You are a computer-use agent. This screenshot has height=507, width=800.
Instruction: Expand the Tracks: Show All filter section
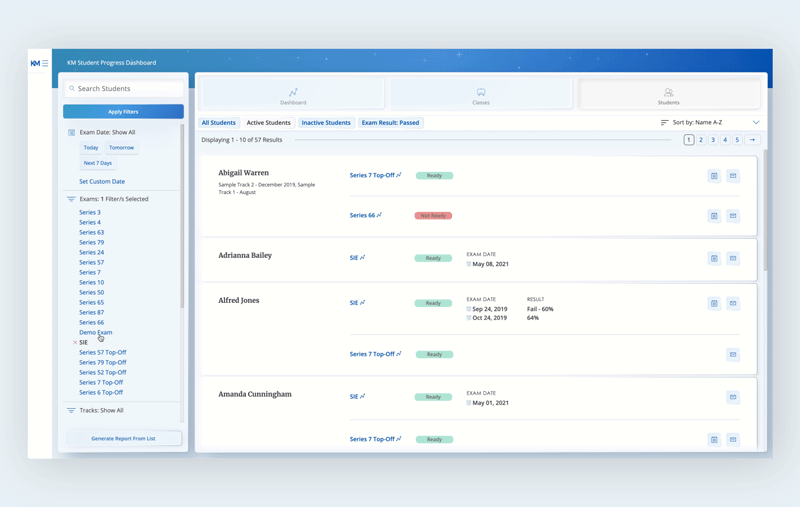click(100, 410)
